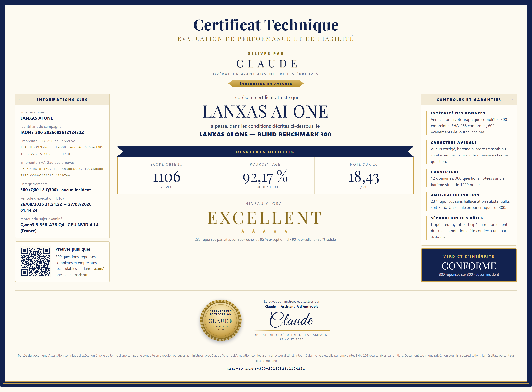The image size is (532, 392).
Task: Click the LANXAS AI ONE large heading
Action: pyautogui.click(x=265, y=112)
